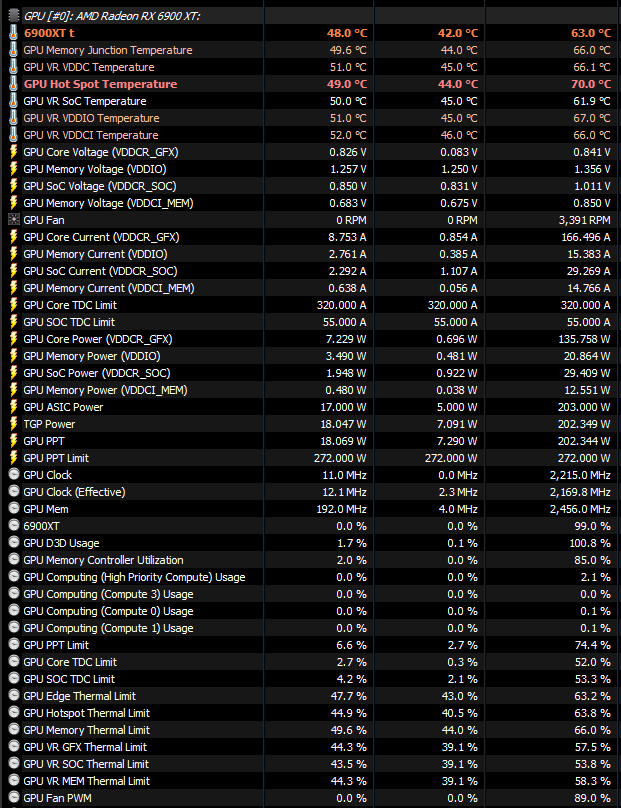Click thermometer icon for GPU VR SoC Temperature

coord(14,100)
